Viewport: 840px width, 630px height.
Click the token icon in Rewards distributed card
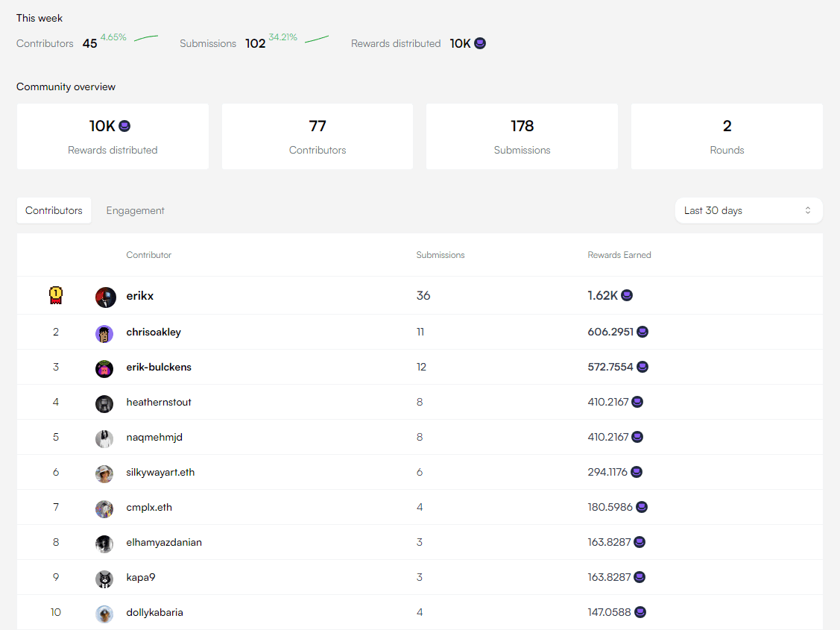click(x=124, y=126)
